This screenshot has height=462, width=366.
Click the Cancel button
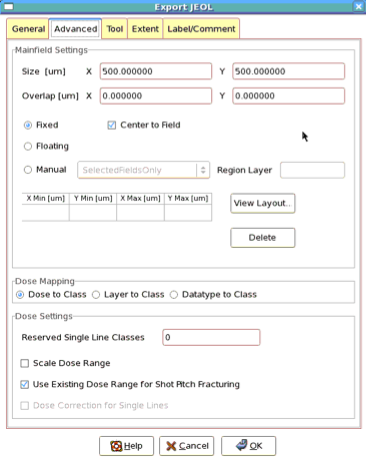187,446
